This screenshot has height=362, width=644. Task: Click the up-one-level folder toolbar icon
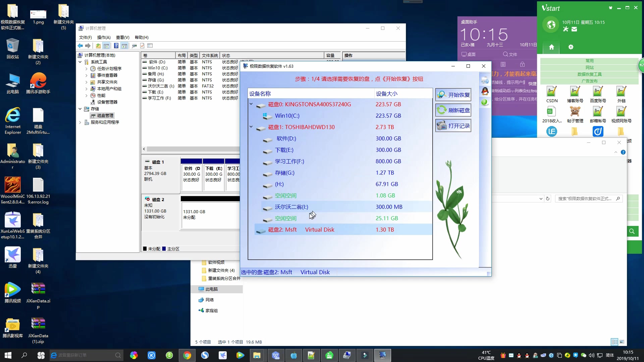(x=98, y=46)
